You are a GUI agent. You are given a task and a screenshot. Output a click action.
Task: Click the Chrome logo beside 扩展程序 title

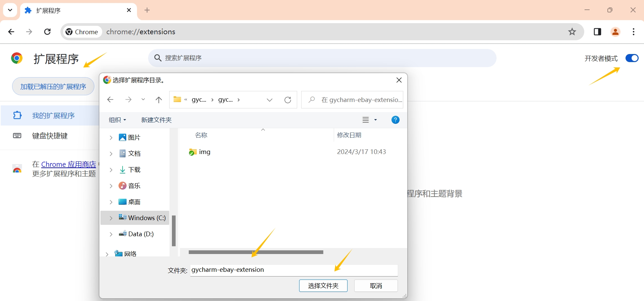click(x=17, y=58)
